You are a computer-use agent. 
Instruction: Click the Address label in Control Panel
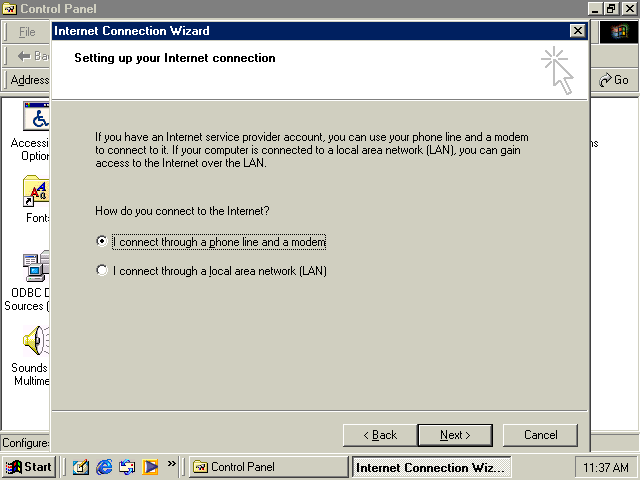30,80
